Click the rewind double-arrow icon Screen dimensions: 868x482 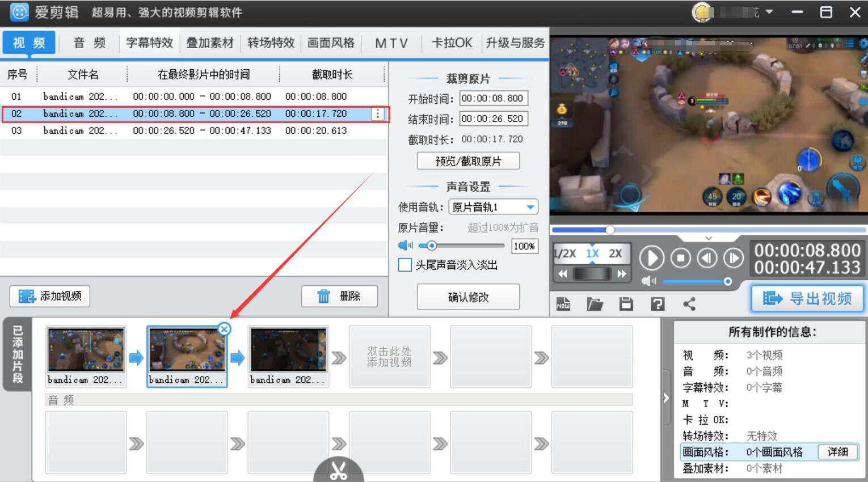[562, 274]
